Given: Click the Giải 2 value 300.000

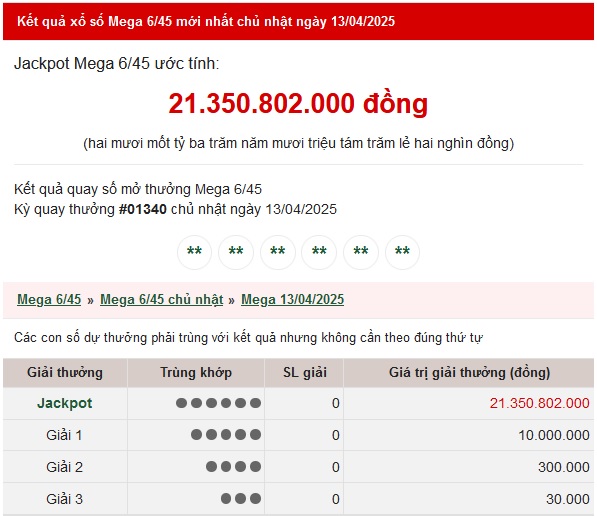Looking at the screenshot, I should [564, 467].
